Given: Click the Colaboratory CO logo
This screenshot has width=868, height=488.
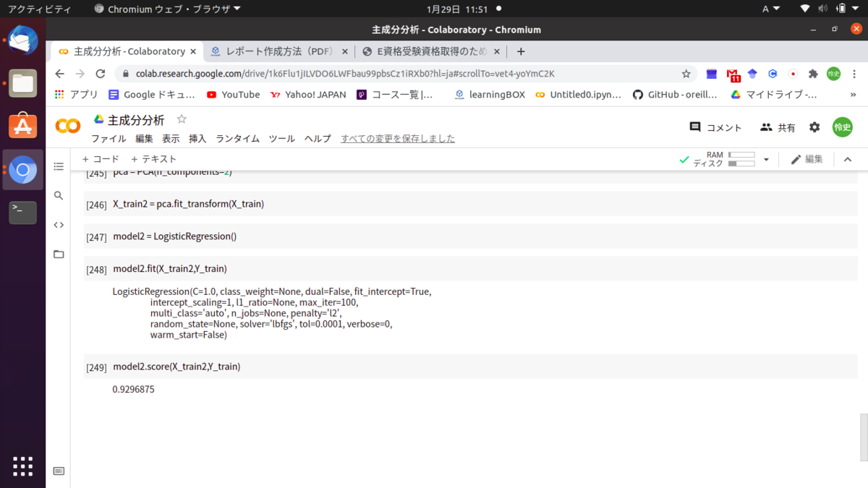Looking at the screenshot, I should (x=68, y=126).
